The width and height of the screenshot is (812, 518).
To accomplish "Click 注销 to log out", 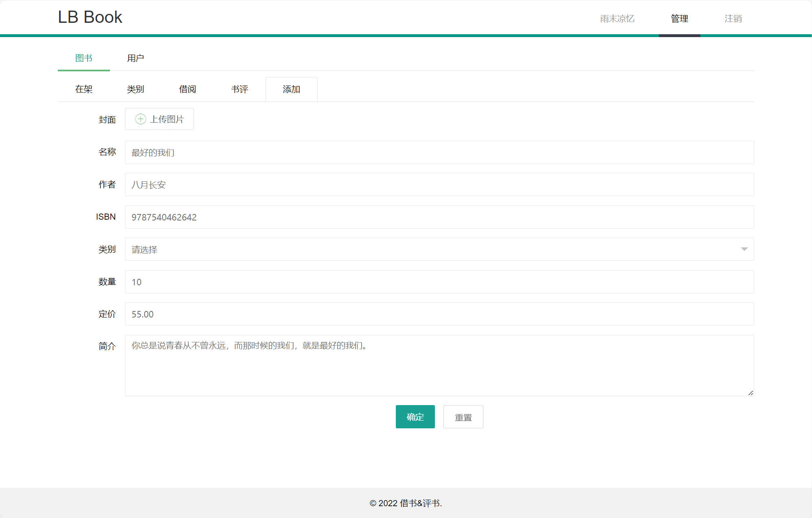I will pos(733,18).
